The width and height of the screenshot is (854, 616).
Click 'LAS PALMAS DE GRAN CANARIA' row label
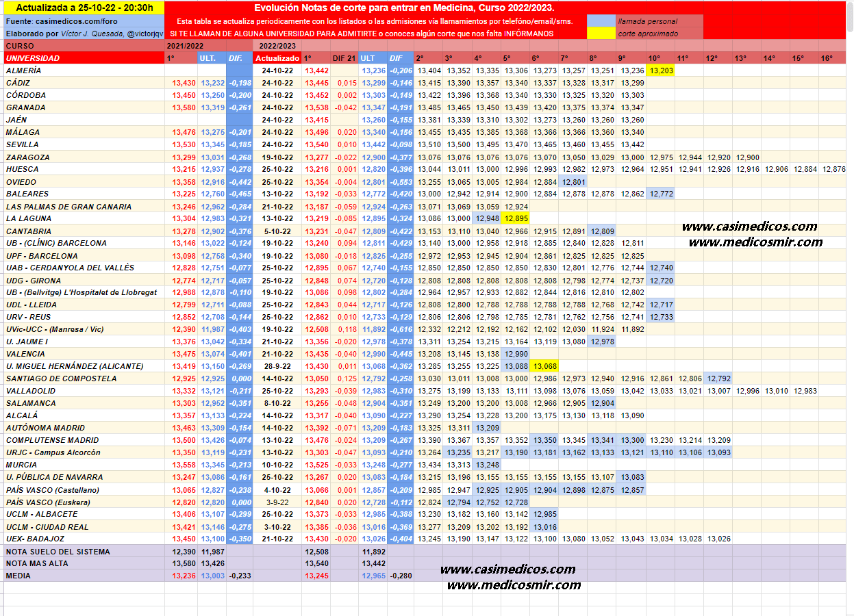(x=68, y=207)
